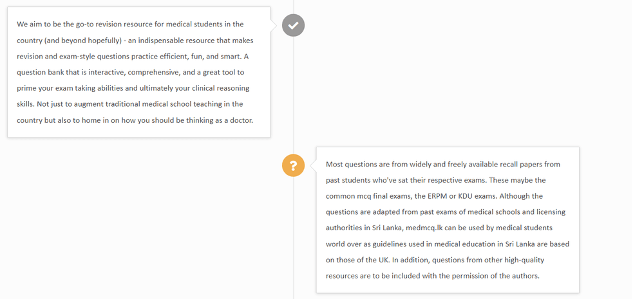Click the pointer arrow of the right card

(312, 165)
